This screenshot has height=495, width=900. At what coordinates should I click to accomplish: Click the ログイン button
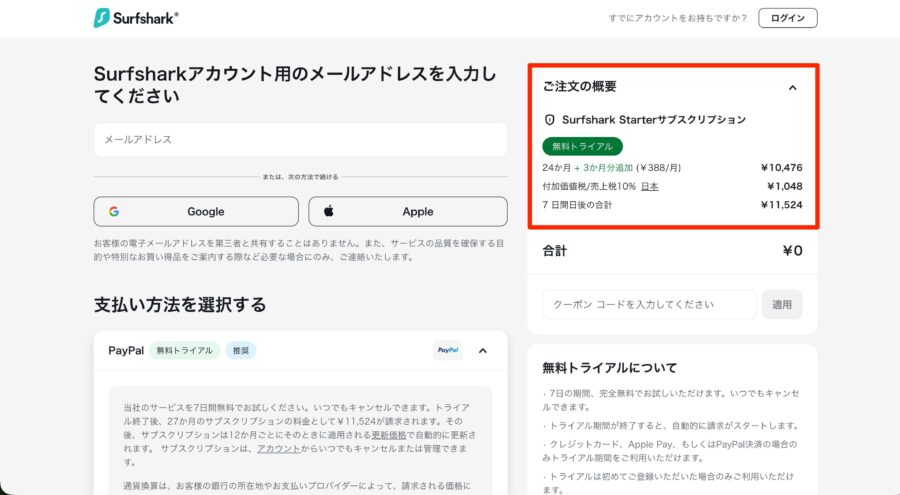point(788,18)
